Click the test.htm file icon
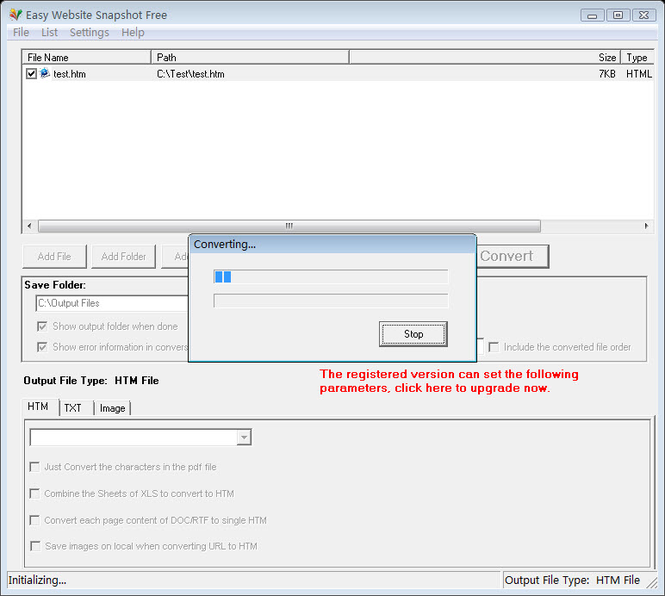 pos(45,74)
